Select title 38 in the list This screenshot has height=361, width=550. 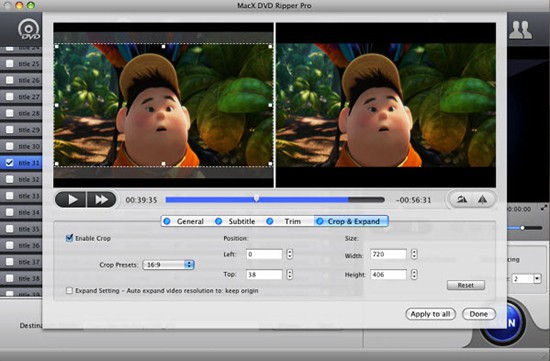coord(21,278)
